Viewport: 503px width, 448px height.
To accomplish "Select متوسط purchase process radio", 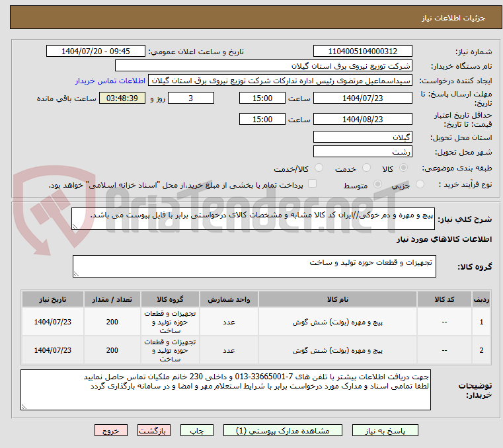I will [x=378, y=185].
